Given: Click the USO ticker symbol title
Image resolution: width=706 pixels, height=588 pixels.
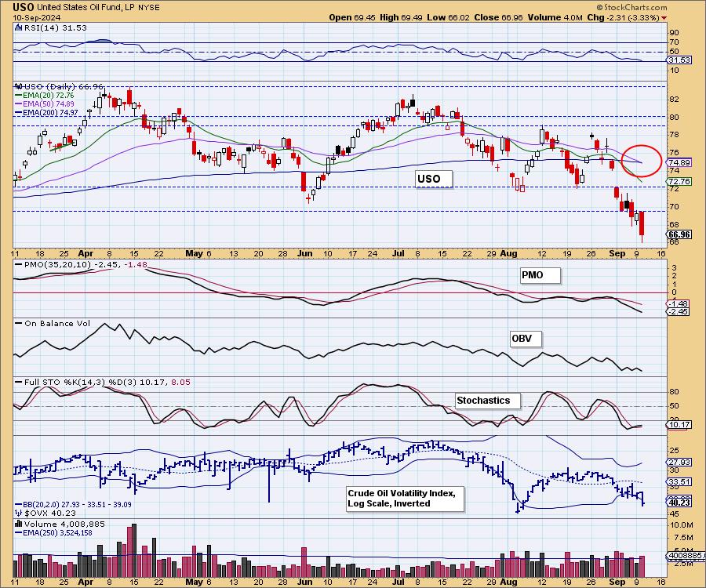Looking at the screenshot, I should [24, 7].
